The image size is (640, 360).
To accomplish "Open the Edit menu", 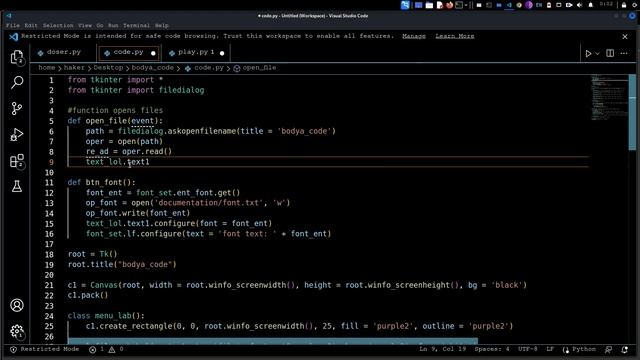I will coord(31,25).
